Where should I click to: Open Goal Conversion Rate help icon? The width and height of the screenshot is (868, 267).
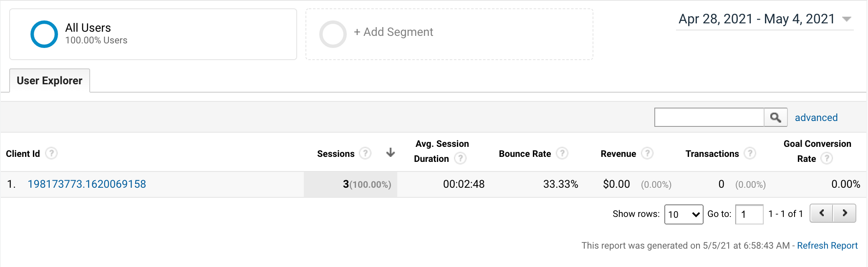[x=827, y=159]
